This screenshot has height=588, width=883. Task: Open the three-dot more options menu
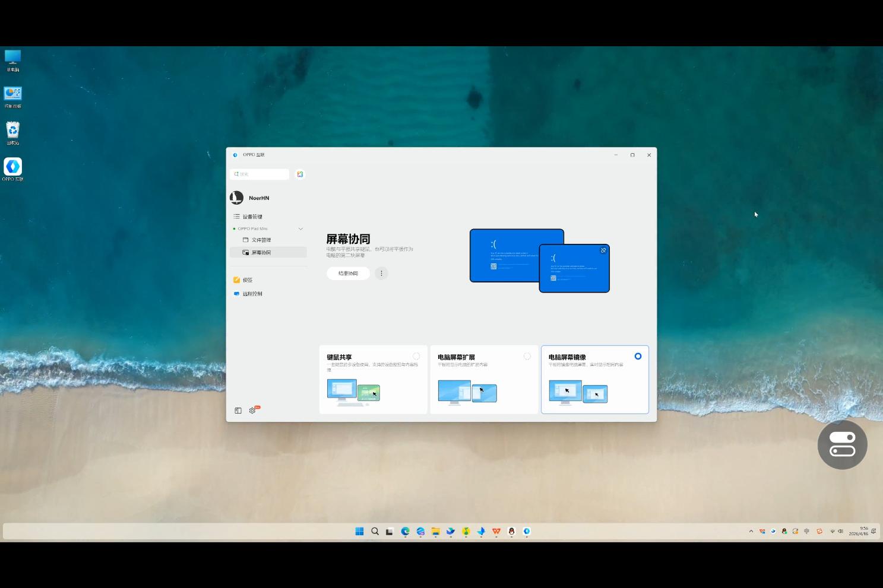click(x=381, y=274)
